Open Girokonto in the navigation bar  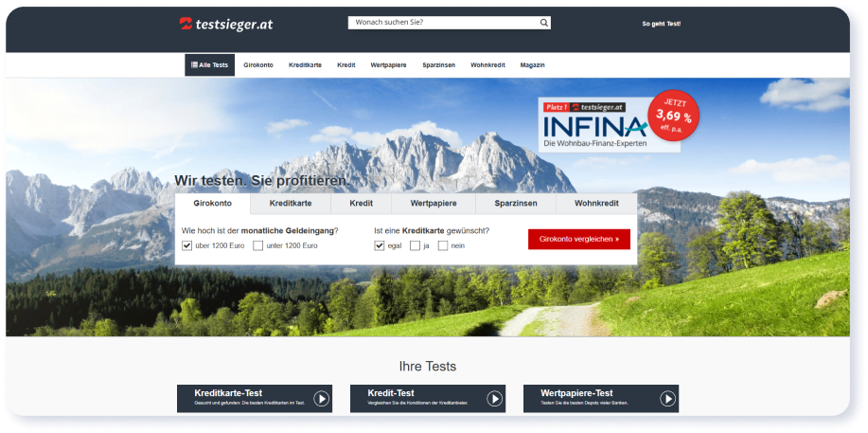pyautogui.click(x=258, y=64)
